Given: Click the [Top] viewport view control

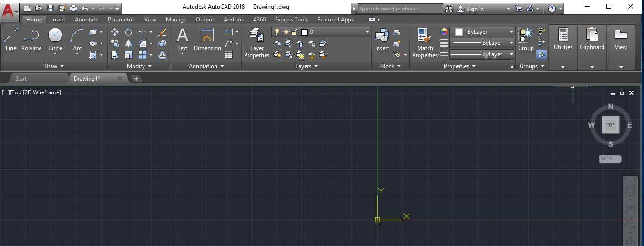Looking at the screenshot, I should 16,92.
